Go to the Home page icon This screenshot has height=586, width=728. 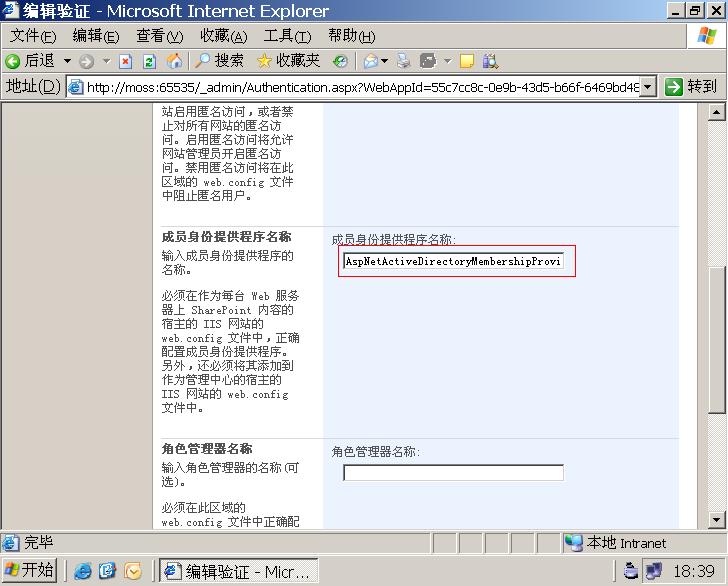[x=174, y=61]
